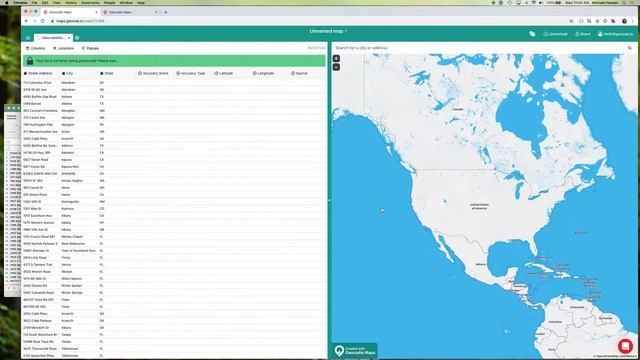Open the Window menu in the menu bar
The image size is (640, 360).
126,2
